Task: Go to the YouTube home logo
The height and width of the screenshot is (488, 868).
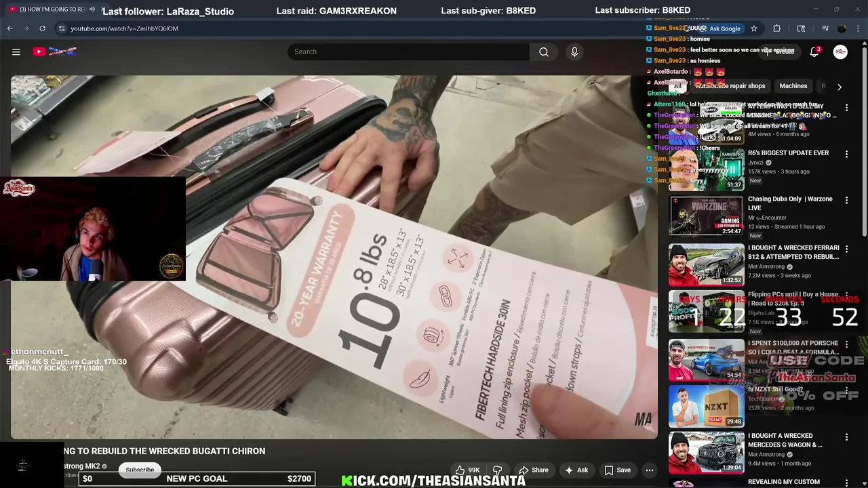Action: pos(54,52)
